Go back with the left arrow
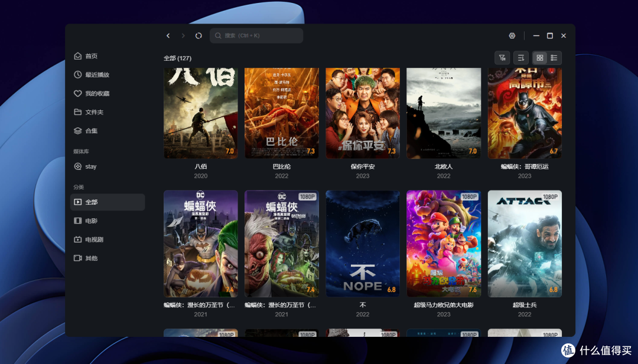This screenshot has height=364, width=638. coord(168,36)
